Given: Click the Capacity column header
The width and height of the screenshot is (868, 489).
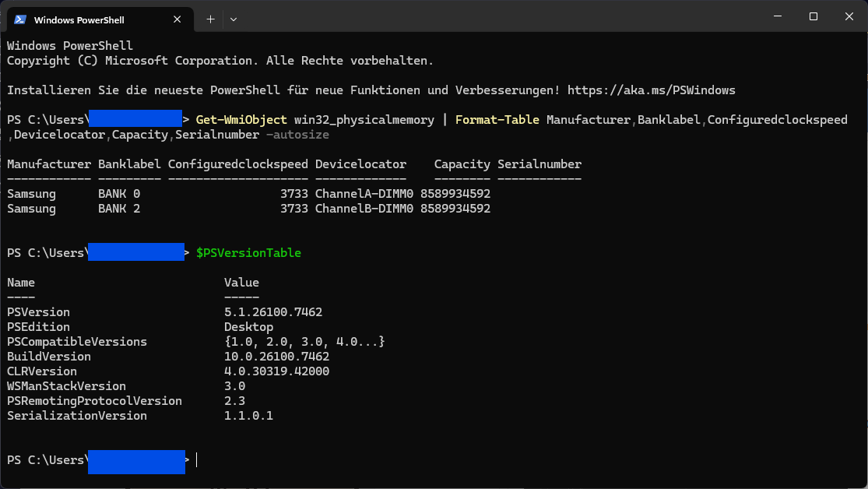Looking at the screenshot, I should (x=462, y=164).
